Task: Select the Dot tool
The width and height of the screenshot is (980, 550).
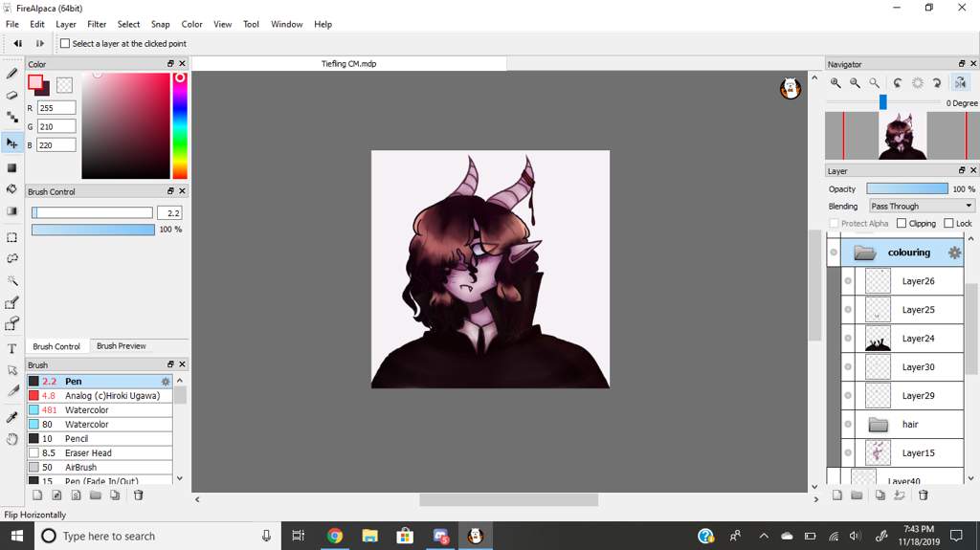Action: pos(11,117)
